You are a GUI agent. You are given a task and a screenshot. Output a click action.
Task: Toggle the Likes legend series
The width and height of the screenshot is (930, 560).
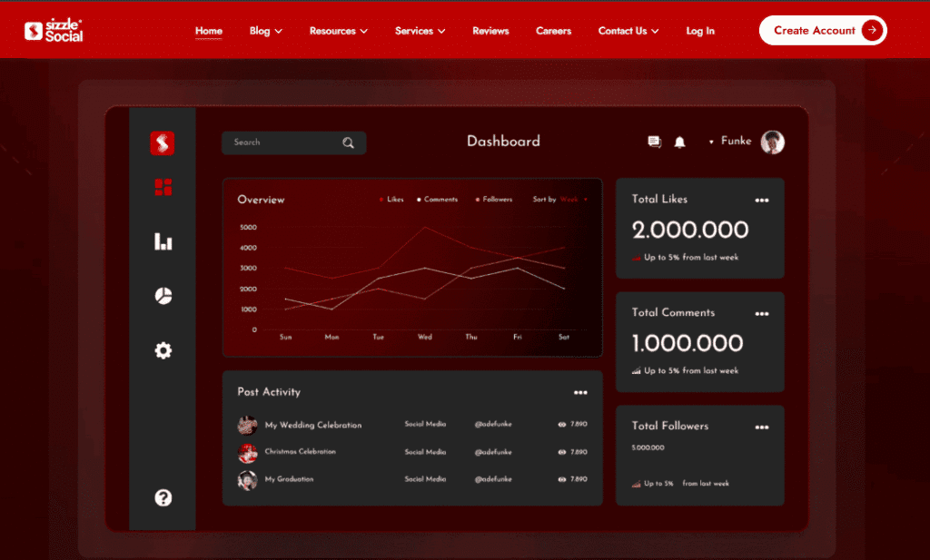pyautogui.click(x=391, y=200)
